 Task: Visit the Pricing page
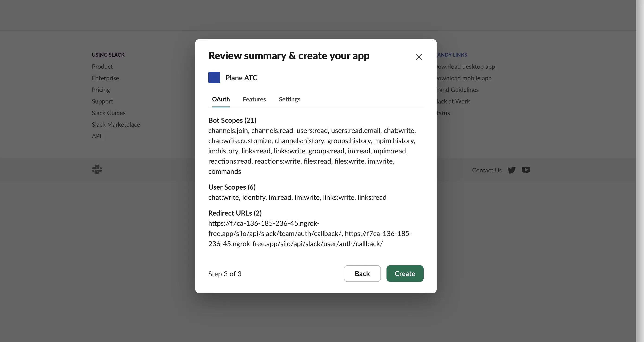coord(101,90)
